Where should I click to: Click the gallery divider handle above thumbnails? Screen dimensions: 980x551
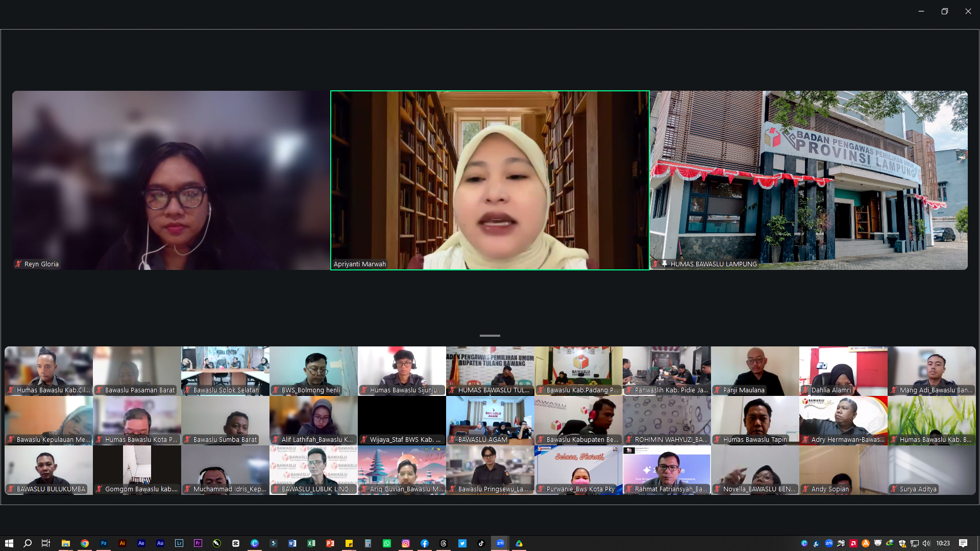(x=490, y=336)
